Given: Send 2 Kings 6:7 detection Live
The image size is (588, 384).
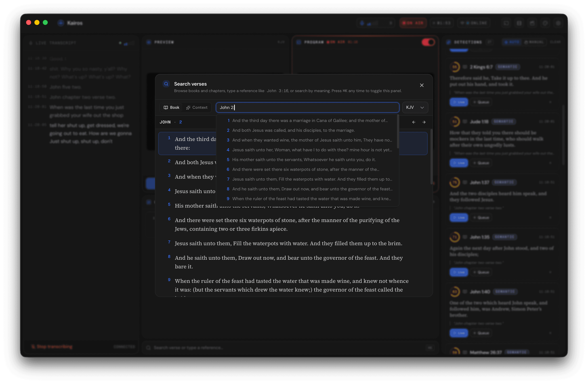Looking at the screenshot, I should (459, 102).
